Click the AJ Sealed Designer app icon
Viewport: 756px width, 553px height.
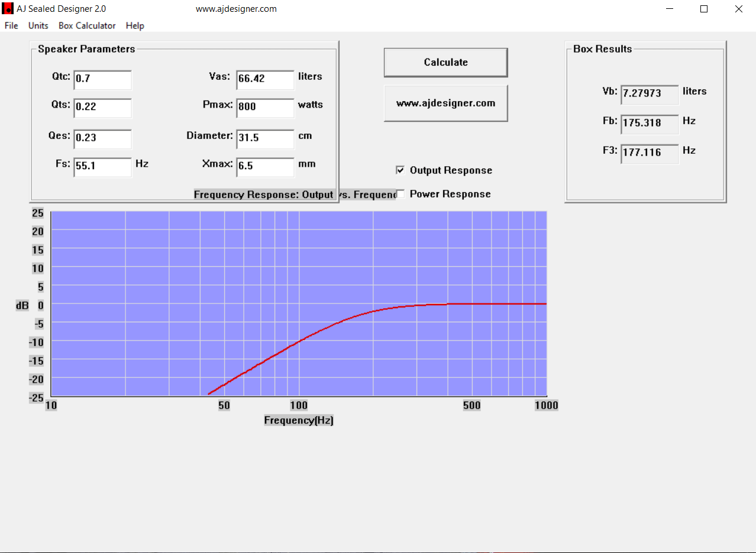pyautogui.click(x=8, y=9)
